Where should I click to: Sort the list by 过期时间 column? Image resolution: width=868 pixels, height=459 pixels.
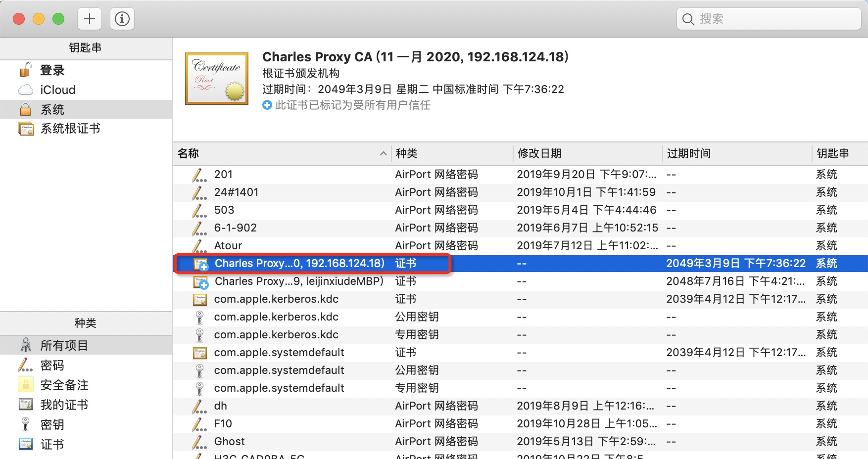pyautogui.click(x=737, y=154)
